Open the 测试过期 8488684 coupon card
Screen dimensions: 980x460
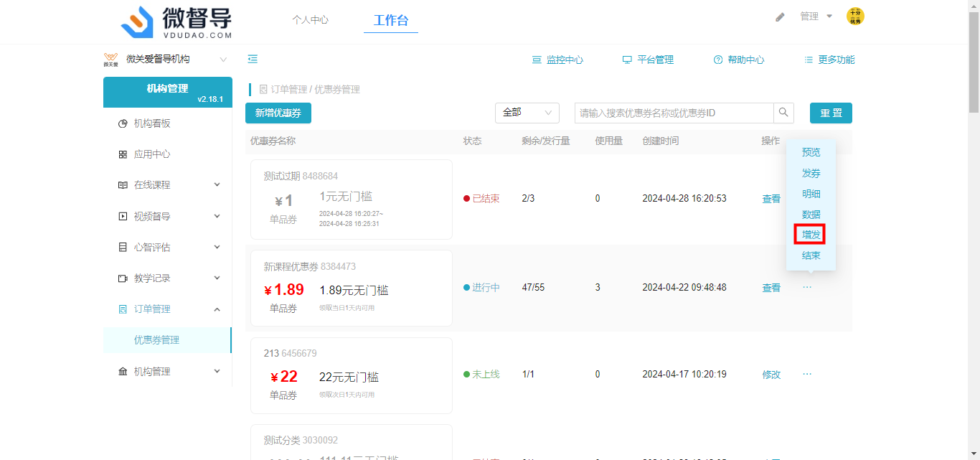coord(352,200)
